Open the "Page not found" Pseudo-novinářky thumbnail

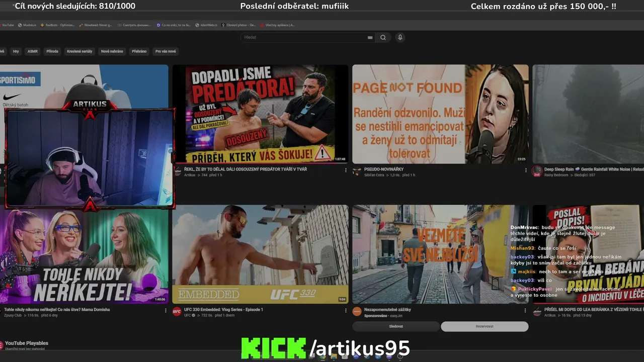440,114
